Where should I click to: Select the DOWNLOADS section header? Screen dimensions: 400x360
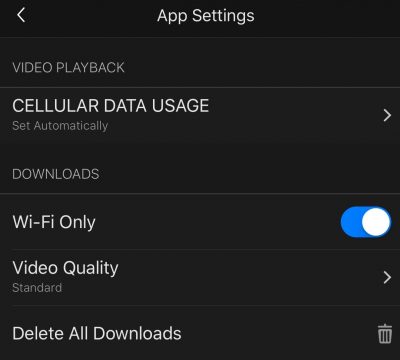(x=56, y=174)
